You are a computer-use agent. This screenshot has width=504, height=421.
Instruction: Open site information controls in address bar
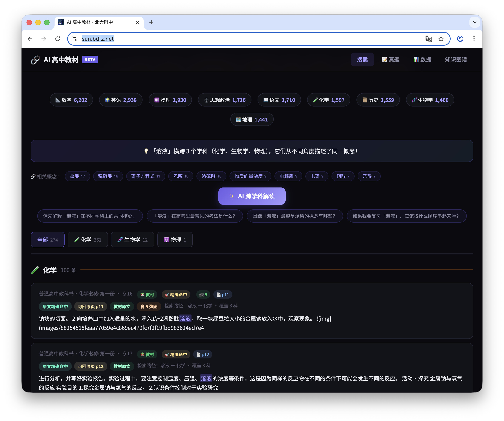click(74, 39)
